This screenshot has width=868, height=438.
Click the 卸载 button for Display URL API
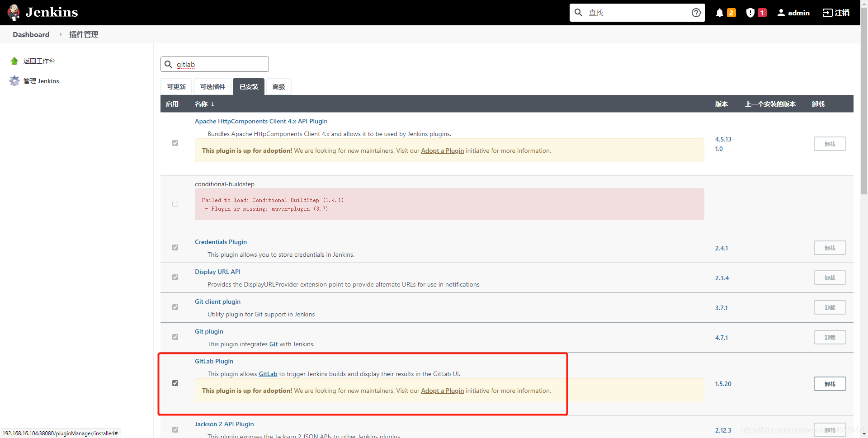click(830, 278)
